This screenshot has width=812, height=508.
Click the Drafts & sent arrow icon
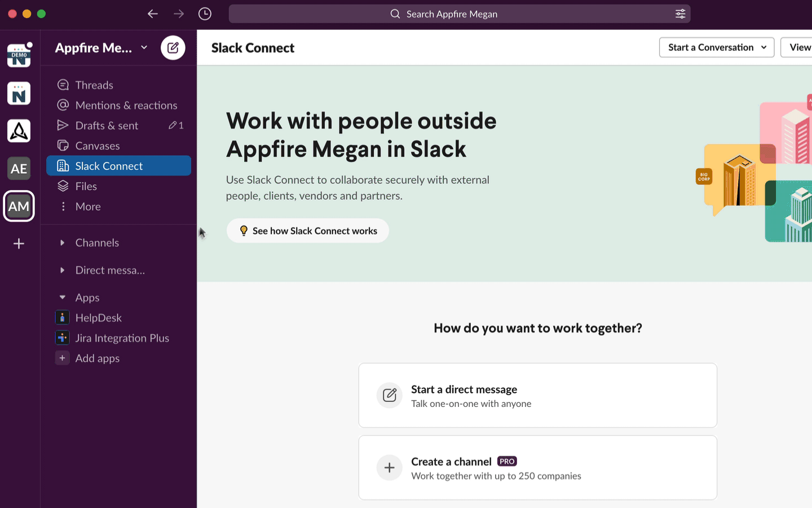point(63,125)
